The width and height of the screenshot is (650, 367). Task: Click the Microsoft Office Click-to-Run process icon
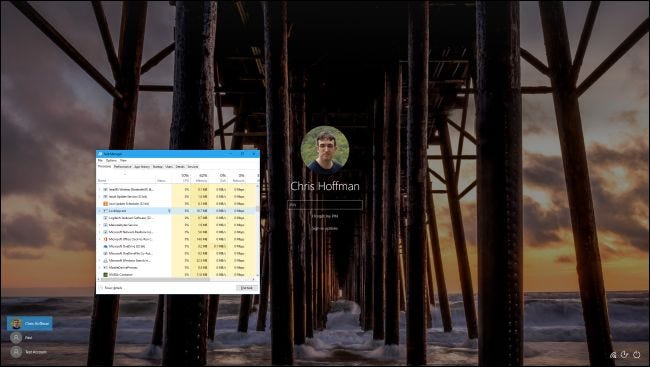pos(105,239)
